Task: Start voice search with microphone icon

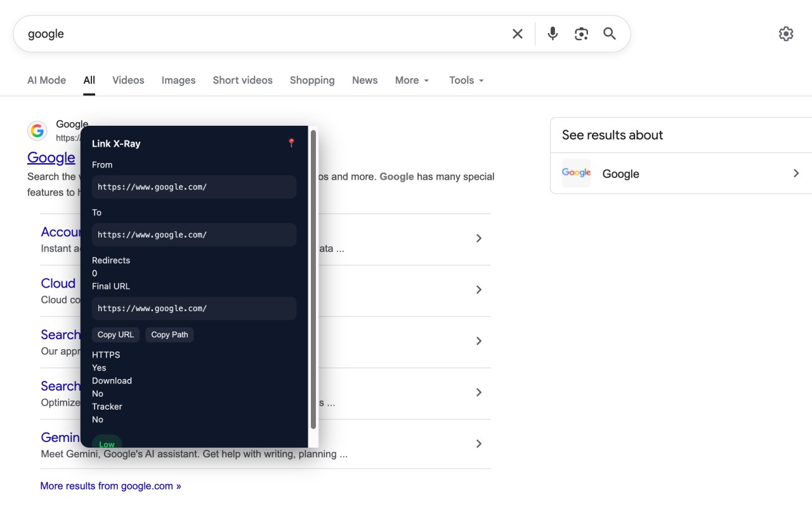Action: click(553, 34)
